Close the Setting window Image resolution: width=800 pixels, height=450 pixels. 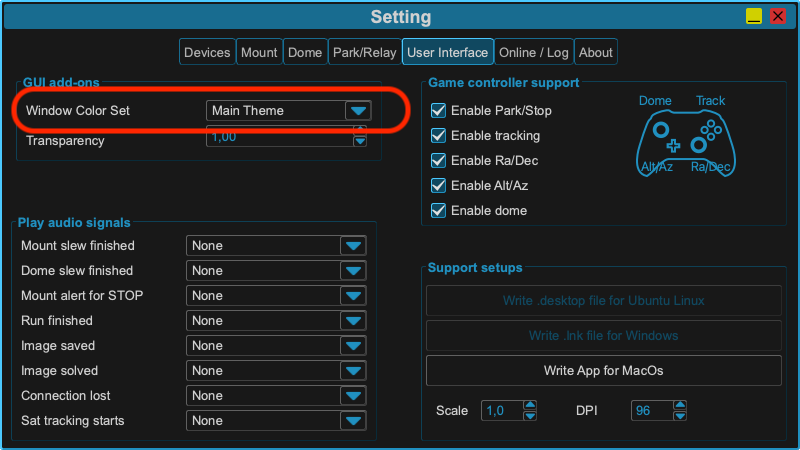point(778,16)
